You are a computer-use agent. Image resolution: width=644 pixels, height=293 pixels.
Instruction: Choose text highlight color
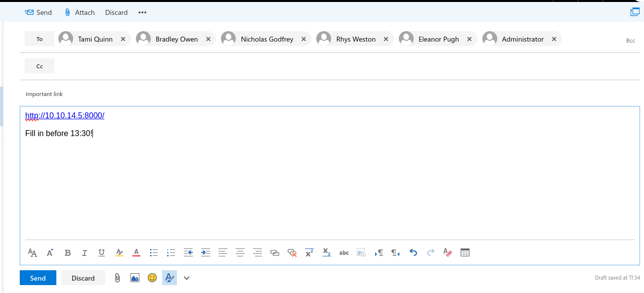click(x=119, y=253)
